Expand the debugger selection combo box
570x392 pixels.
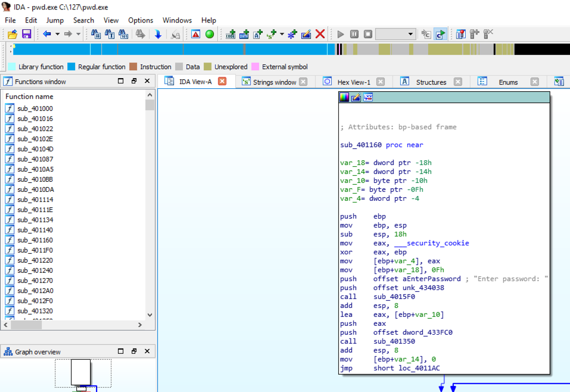click(x=410, y=34)
